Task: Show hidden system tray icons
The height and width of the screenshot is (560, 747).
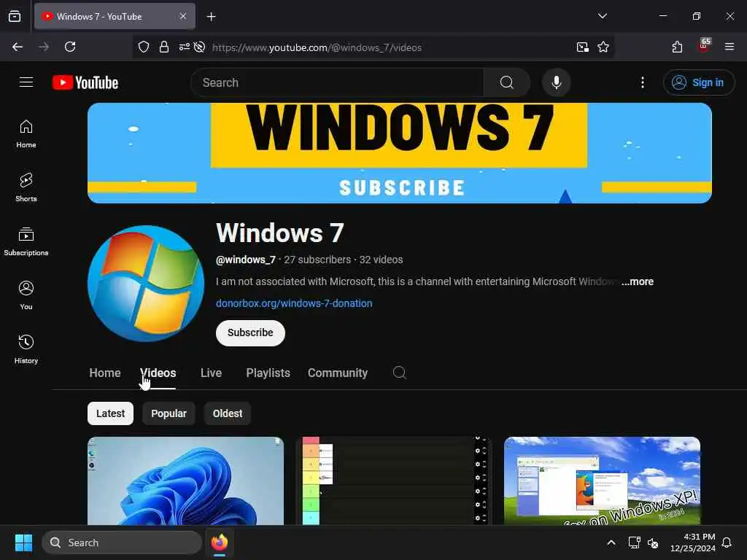Action: tap(611, 542)
